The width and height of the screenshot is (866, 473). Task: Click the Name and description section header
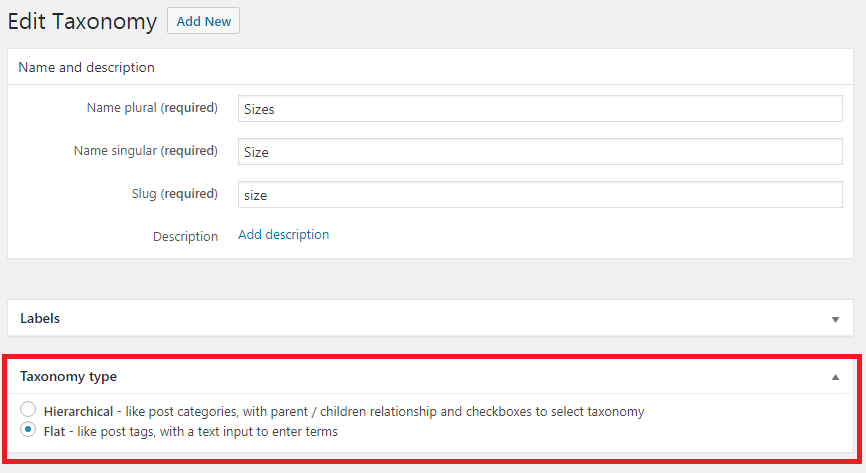point(86,67)
